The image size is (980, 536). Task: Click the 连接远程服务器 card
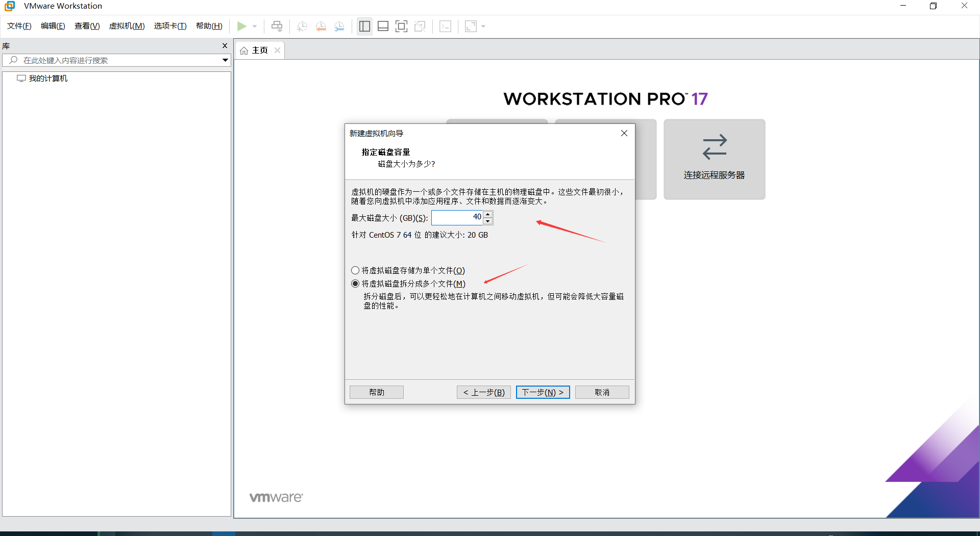pyautogui.click(x=714, y=159)
